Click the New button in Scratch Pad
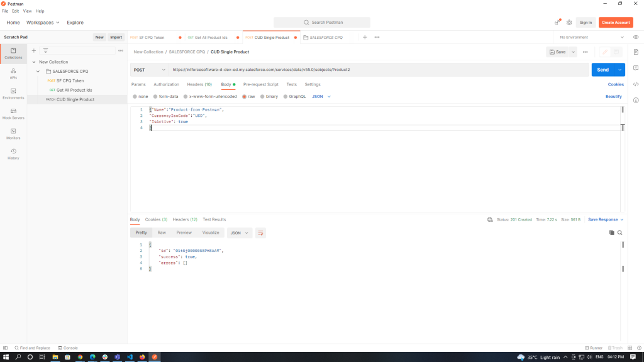The image size is (644, 362). point(99,37)
